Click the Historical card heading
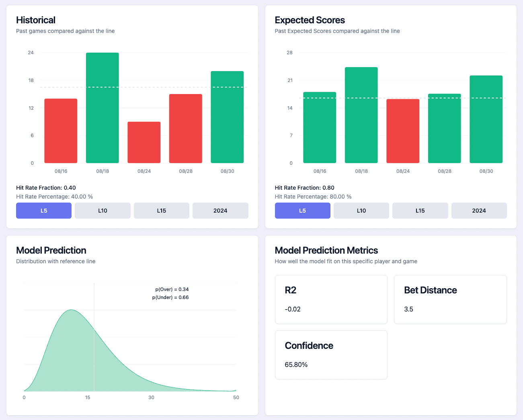The width and height of the screenshot is (523, 420). [x=36, y=20]
